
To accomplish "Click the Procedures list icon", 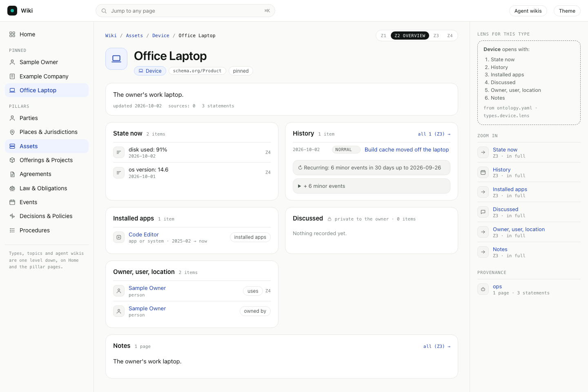I will 12,230.
